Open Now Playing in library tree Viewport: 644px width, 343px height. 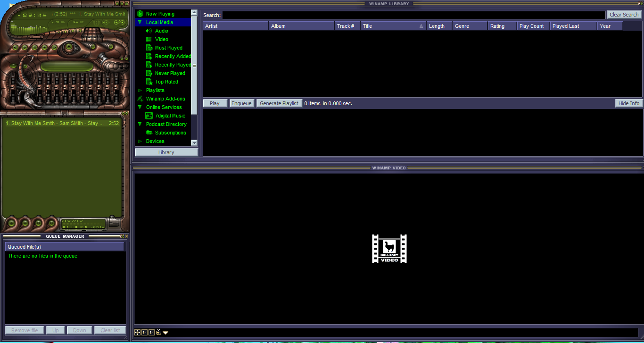pos(160,14)
